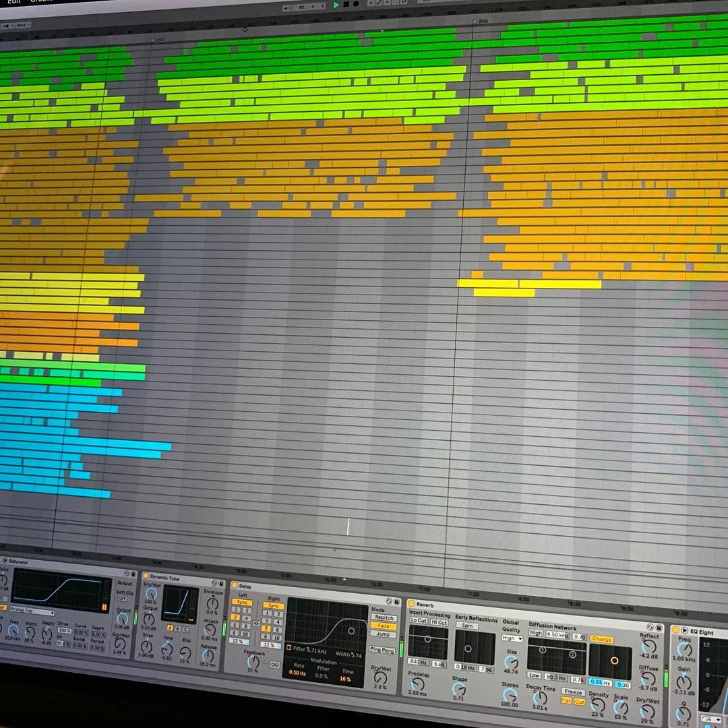Click the UNO locator marker
The image size is (728, 728).
[x=158, y=40]
